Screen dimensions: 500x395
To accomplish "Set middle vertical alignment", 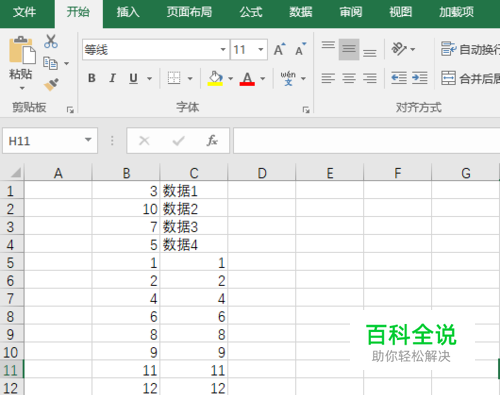I will [x=349, y=49].
